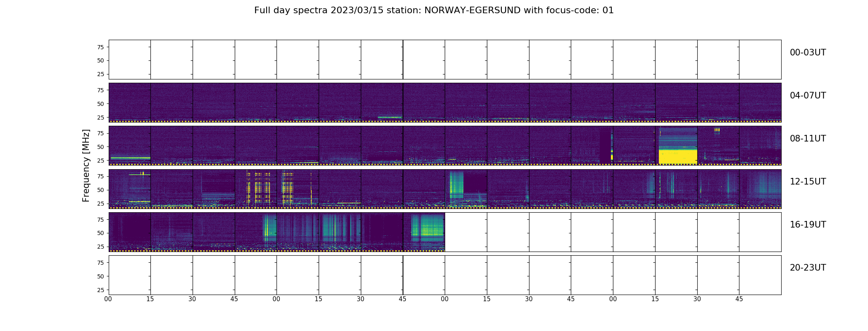The image size is (868, 331).
Task: Click the 75 tick of the 16-19UT row
Action: (x=100, y=220)
